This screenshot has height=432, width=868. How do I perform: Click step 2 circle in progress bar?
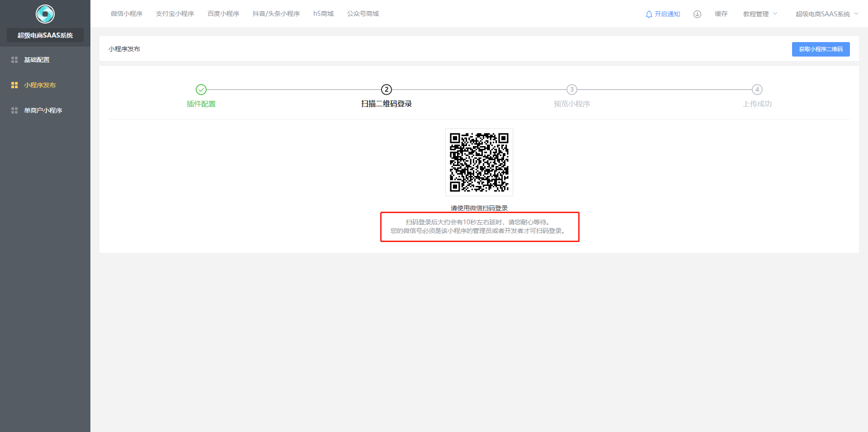[x=387, y=90]
